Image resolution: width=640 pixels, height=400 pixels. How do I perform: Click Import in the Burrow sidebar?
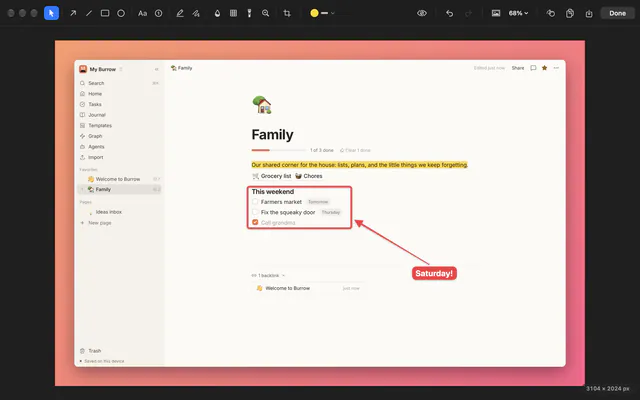click(x=120, y=157)
